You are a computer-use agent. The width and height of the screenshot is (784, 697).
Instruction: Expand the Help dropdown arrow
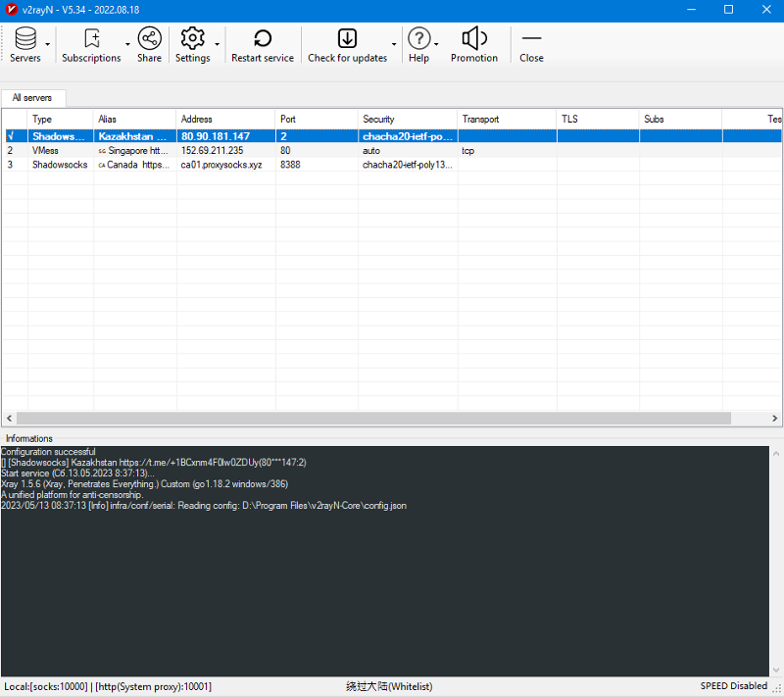tap(436, 44)
